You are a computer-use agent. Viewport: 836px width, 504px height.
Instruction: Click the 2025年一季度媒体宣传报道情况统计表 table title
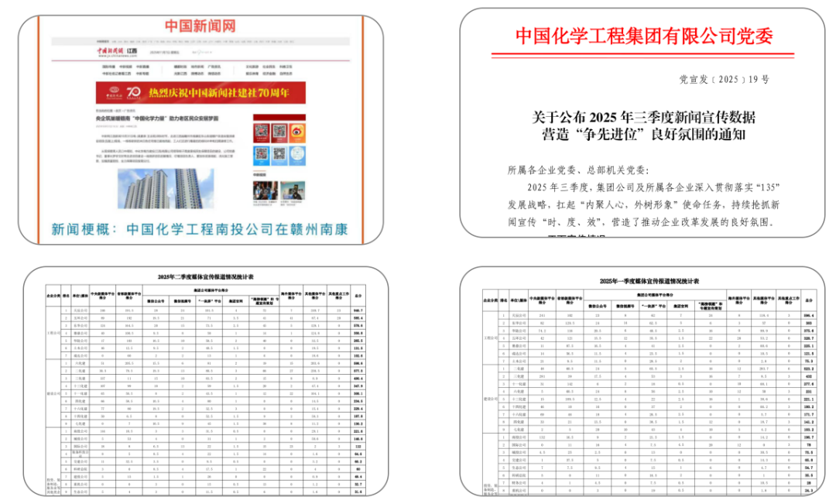click(x=649, y=281)
